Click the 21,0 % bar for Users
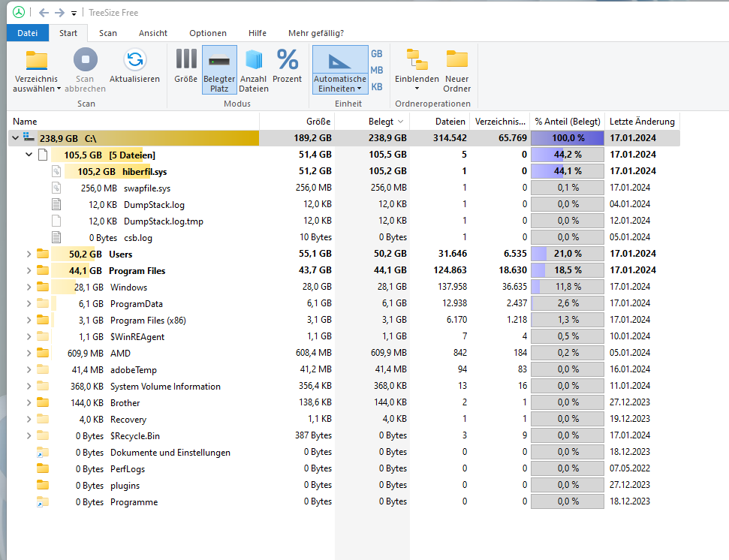 tap(567, 254)
